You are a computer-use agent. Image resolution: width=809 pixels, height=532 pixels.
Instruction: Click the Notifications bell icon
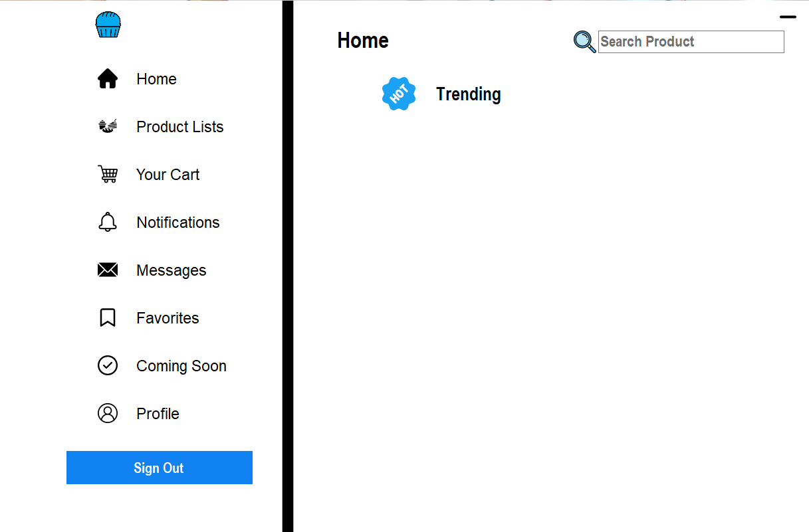[x=108, y=222]
